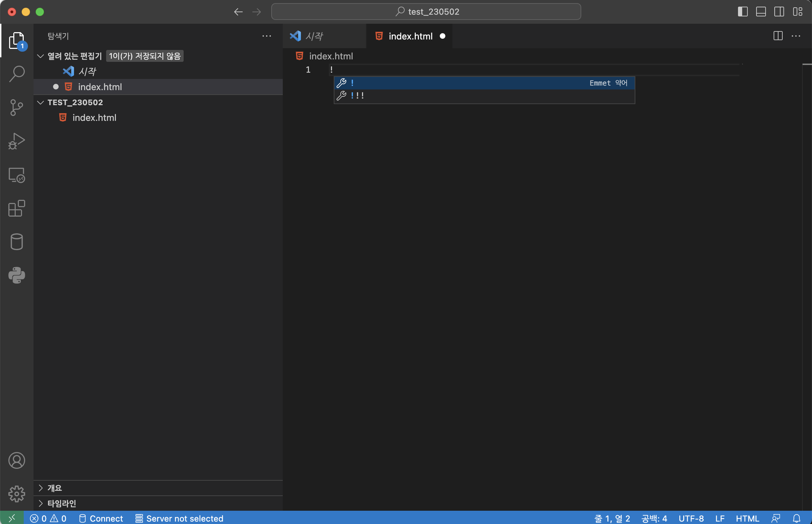Image resolution: width=812 pixels, height=524 pixels.
Task: Toggle bottom panel visibility
Action: [761, 12]
